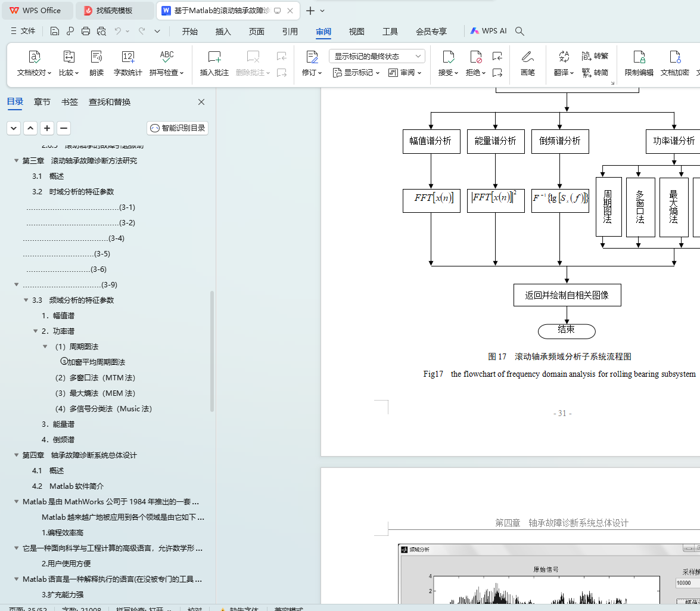The image size is (700, 611).
Task: Switch to 章节 navigation tab
Action: [x=42, y=102]
